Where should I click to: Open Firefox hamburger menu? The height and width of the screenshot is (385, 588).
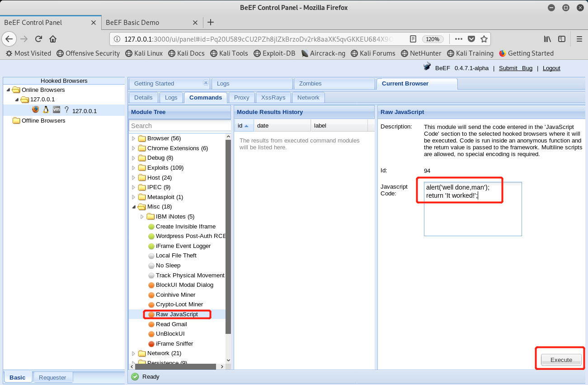click(x=579, y=39)
